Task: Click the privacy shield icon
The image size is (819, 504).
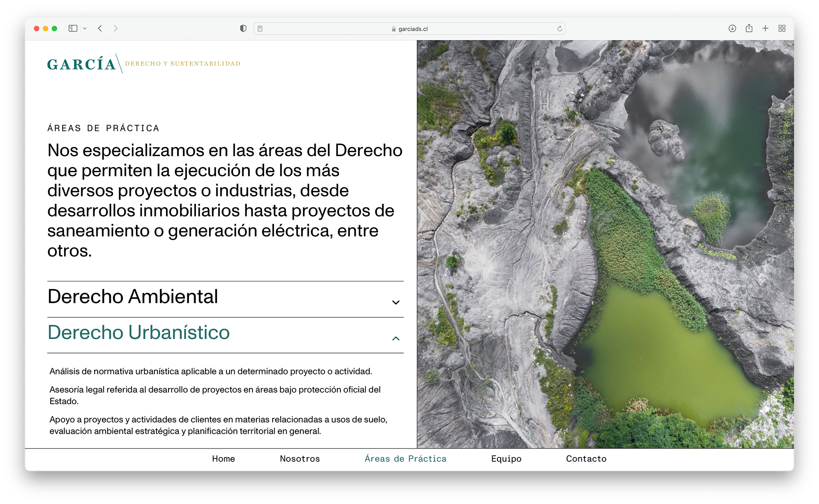Action: [x=243, y=29]
